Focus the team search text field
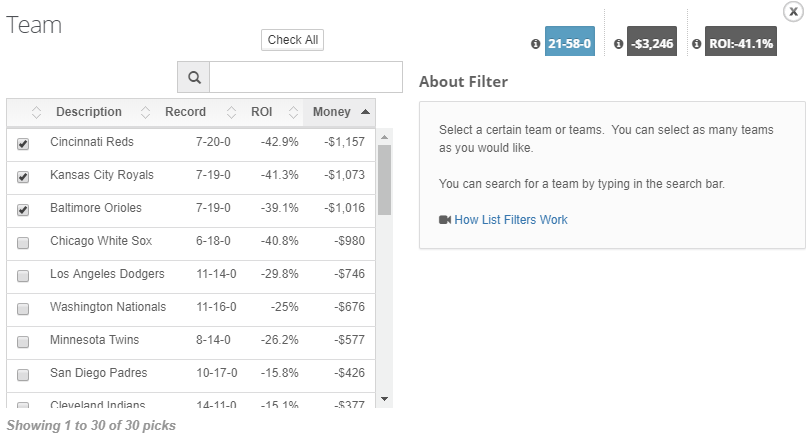The width and height of the screenshot is (810, 438). (x=306, y=77)
